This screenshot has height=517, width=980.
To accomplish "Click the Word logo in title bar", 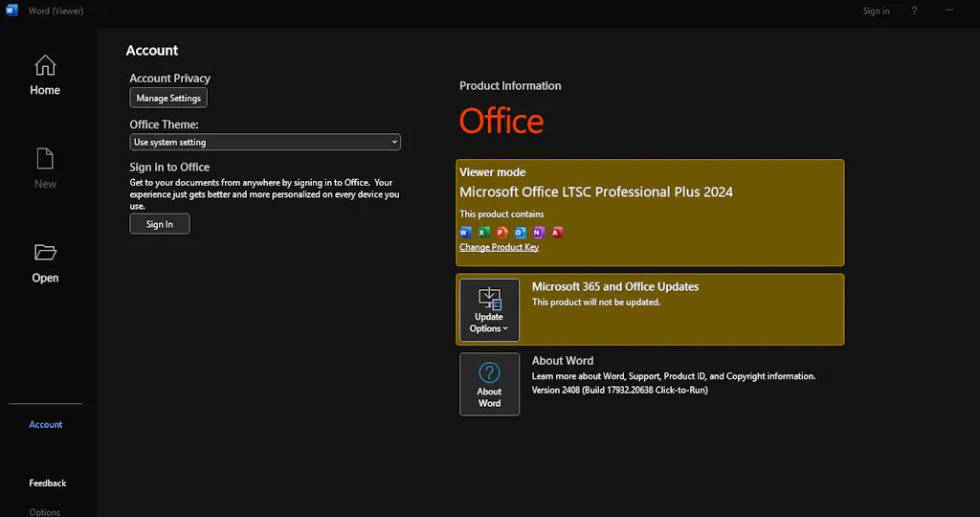I will [11, 11].
